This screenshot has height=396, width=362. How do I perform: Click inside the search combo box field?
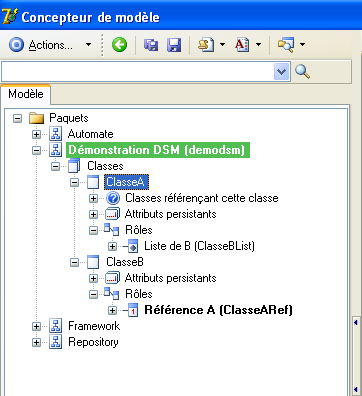point(138,71)
